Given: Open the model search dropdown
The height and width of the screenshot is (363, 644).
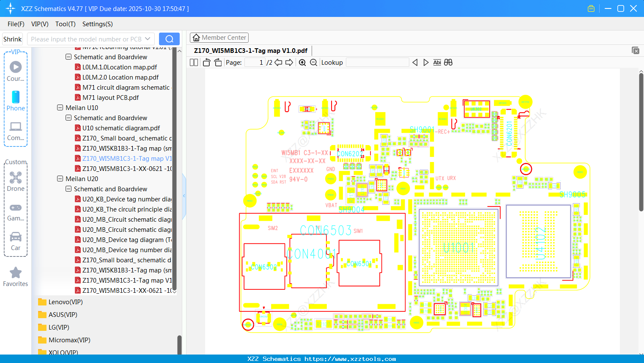Looking at the screenshot, I should pos(148,38).
